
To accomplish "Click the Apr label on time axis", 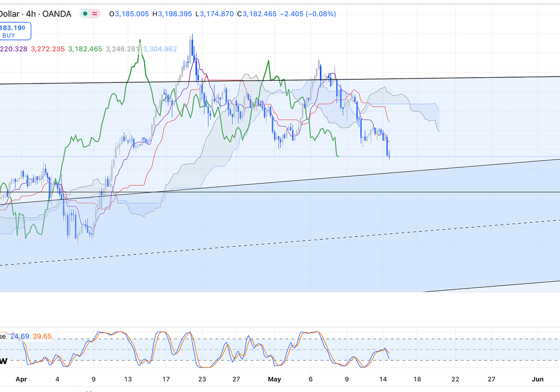I will pos(21,379).
